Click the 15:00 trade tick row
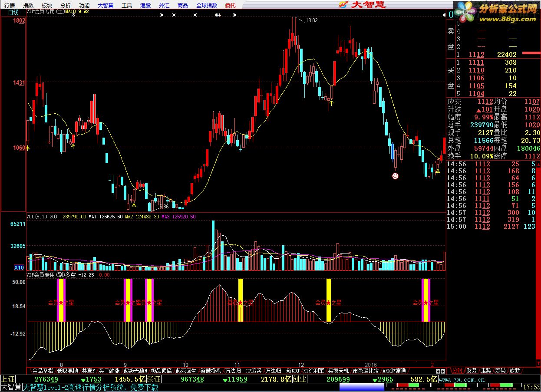This screenshot has width=541, height=392. click(491, 227)
